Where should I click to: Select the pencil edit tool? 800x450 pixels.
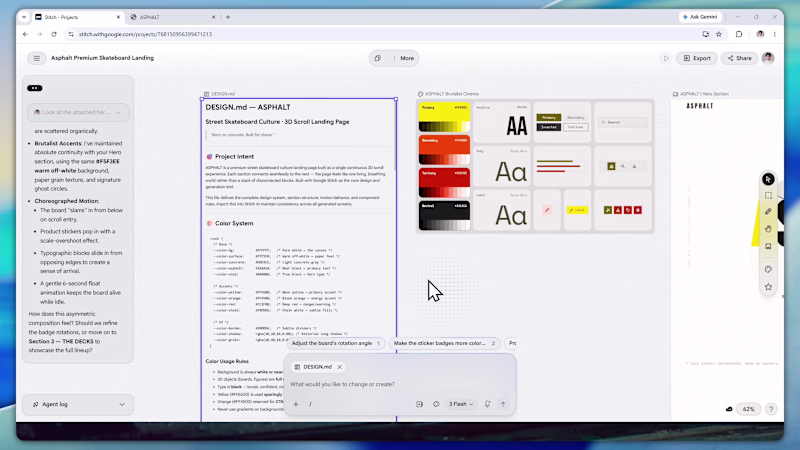[768, 211]
